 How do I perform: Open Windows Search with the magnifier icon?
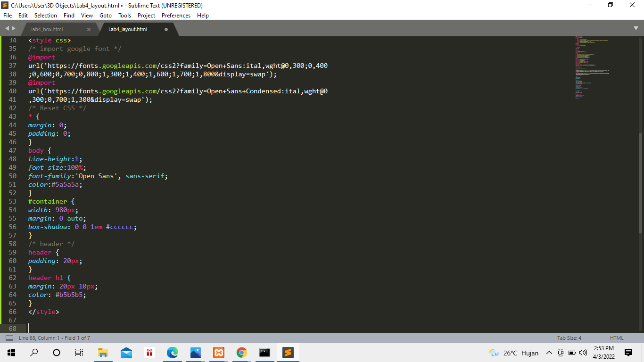click(33, 353)
